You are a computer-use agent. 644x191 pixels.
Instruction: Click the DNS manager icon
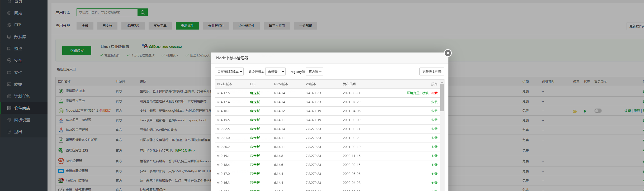(x=61, y=161)
